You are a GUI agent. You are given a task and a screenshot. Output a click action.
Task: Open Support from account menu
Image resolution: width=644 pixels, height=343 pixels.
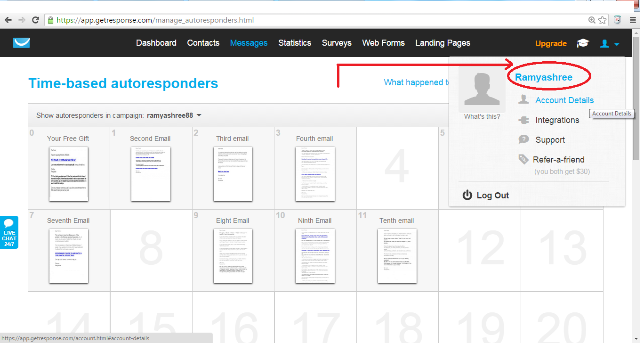550,140
